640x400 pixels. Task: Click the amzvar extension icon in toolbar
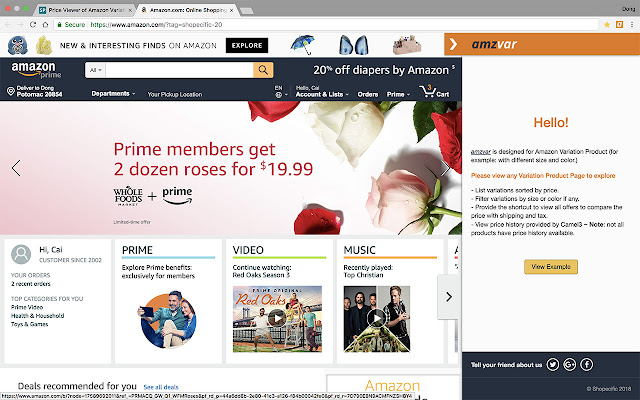[620, 24]
